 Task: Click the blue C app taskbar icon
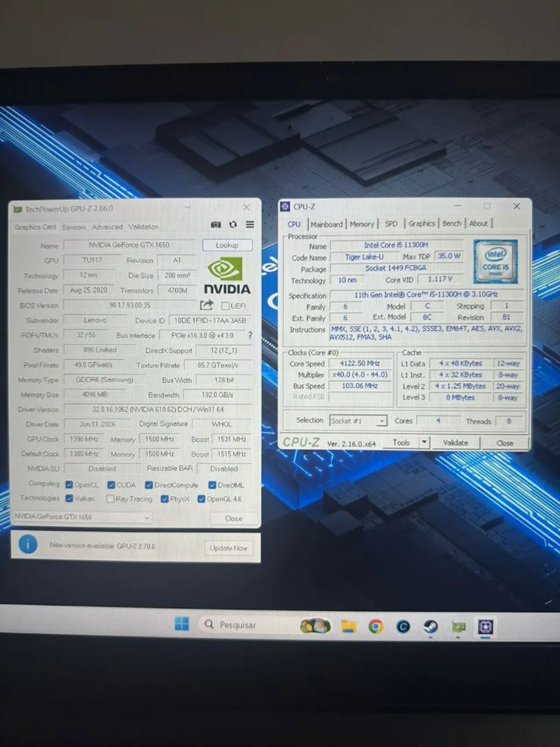point(403,626)
